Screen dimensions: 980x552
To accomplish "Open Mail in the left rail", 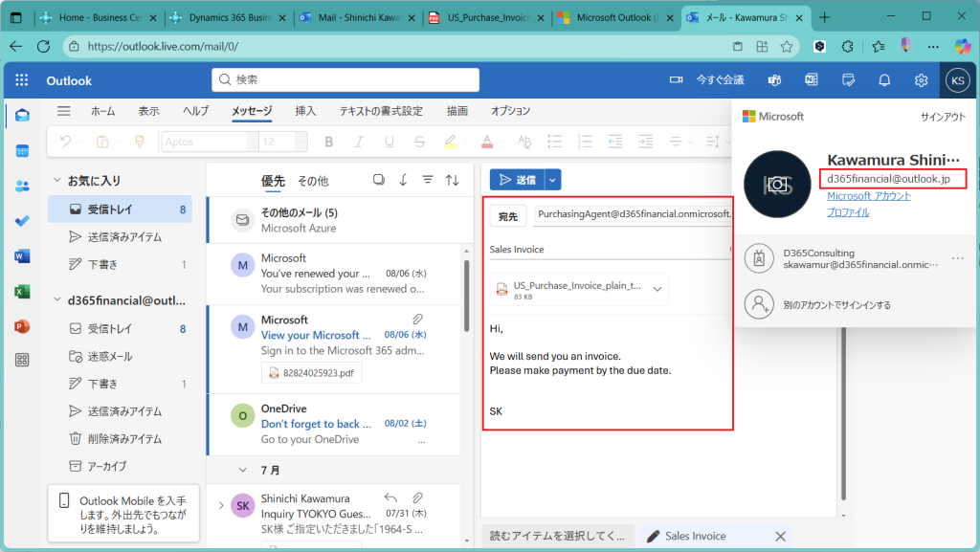I will [22, 115].
